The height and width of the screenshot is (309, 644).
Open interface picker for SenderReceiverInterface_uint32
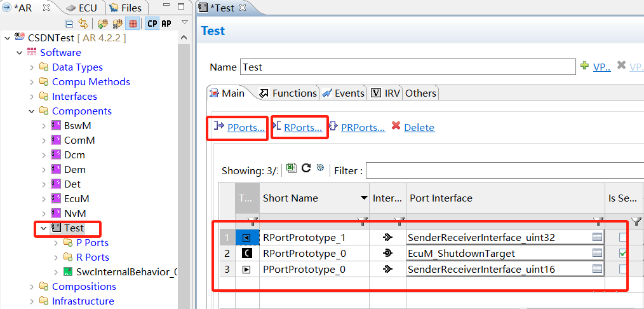coord(597,238)
